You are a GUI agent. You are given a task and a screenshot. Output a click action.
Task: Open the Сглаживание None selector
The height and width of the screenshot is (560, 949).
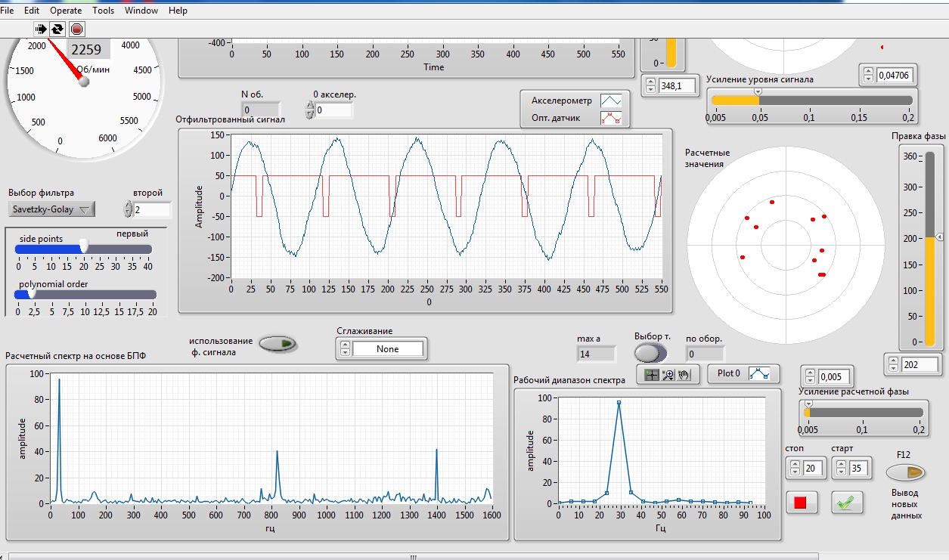388,349
